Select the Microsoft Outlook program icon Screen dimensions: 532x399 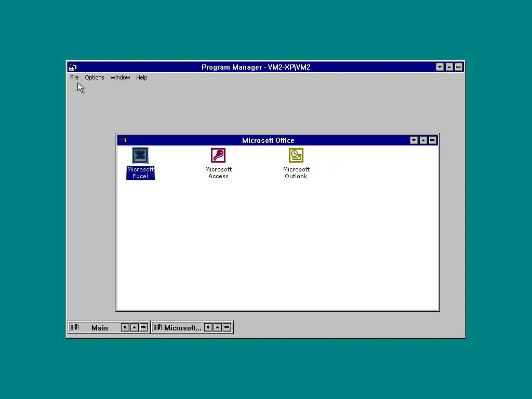point(296,155)
